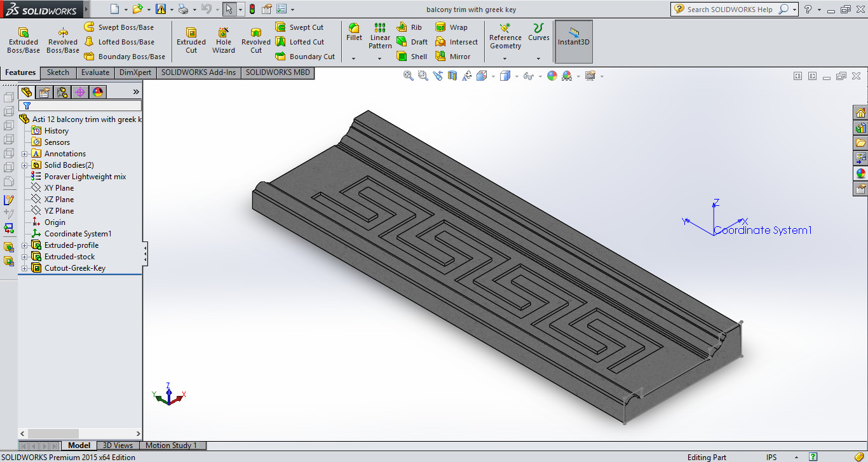Expand the Solid Bodies(2) tree node
Viewport: 868px width, 462px height.
point(24,165)
